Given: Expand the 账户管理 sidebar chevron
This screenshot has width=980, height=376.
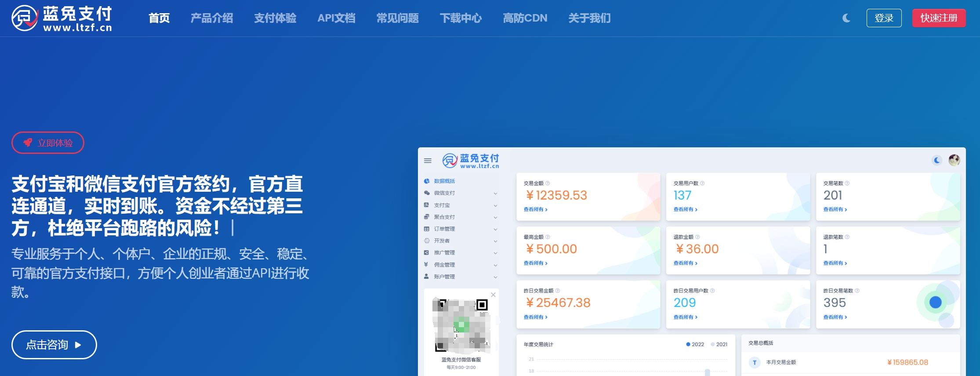Looking at the screenshot, I should [x=495, y=277].
